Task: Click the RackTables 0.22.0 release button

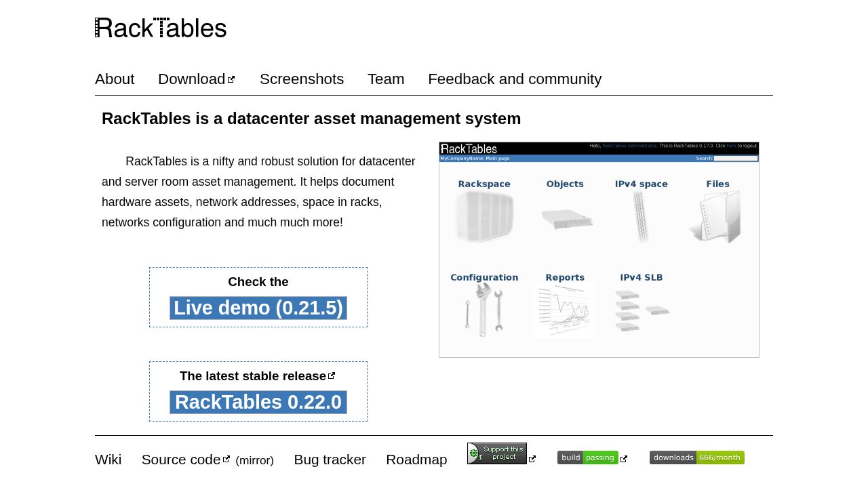Action: click(x=258, y=402)
